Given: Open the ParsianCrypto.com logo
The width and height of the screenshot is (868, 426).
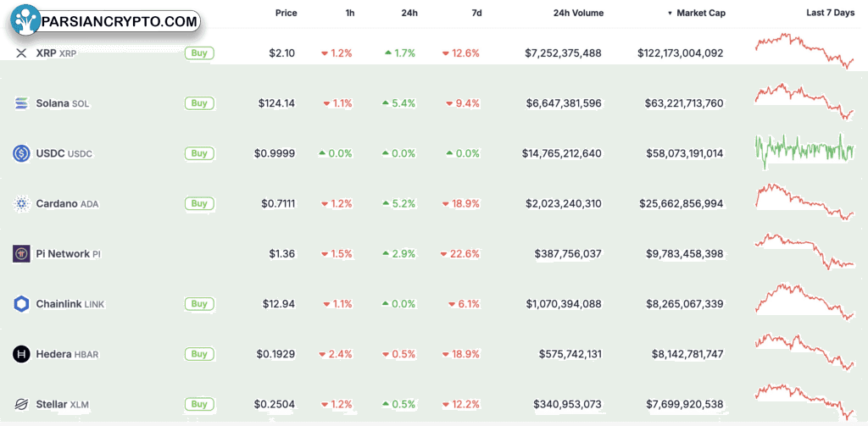Looking at the screenshot, I should (x=105, y=21).
